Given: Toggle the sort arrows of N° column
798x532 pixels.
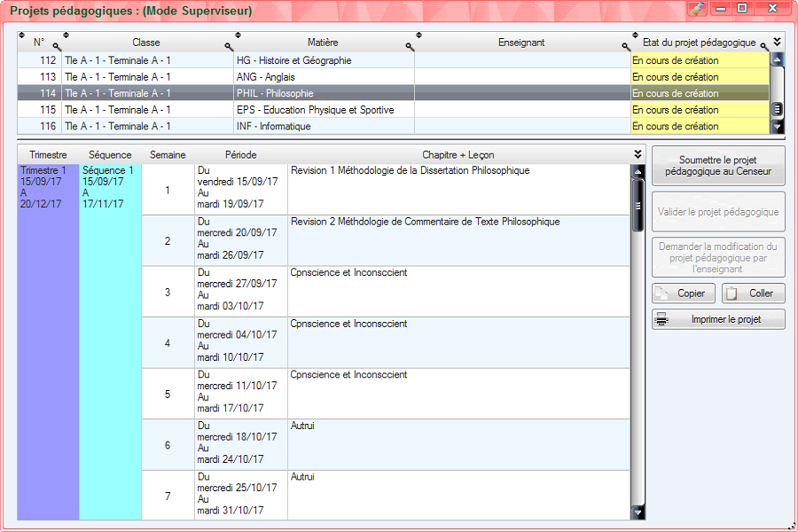Looking at the screenshot, I should point(21,35).
